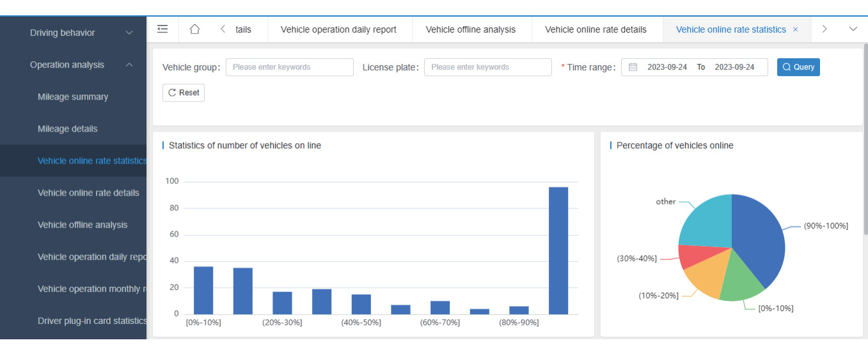Click the calendar icon in Time range
This screenshot has width=868, height=354.
pos(633,67)
